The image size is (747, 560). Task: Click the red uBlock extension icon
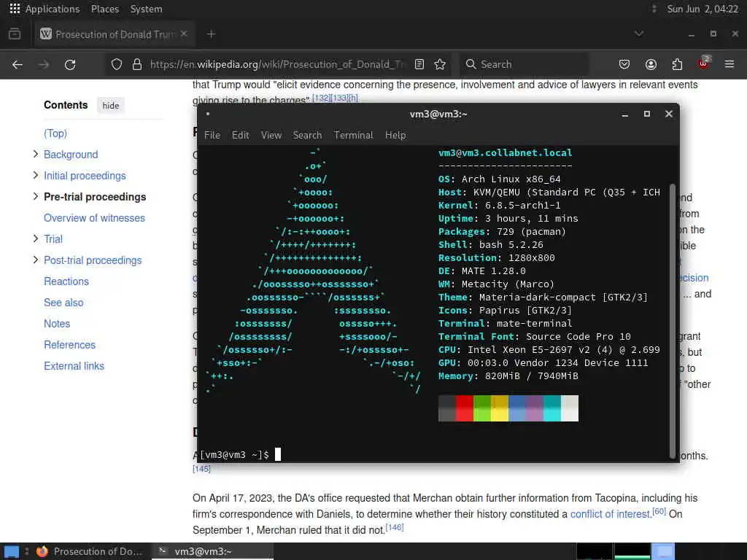coord(704,63)
